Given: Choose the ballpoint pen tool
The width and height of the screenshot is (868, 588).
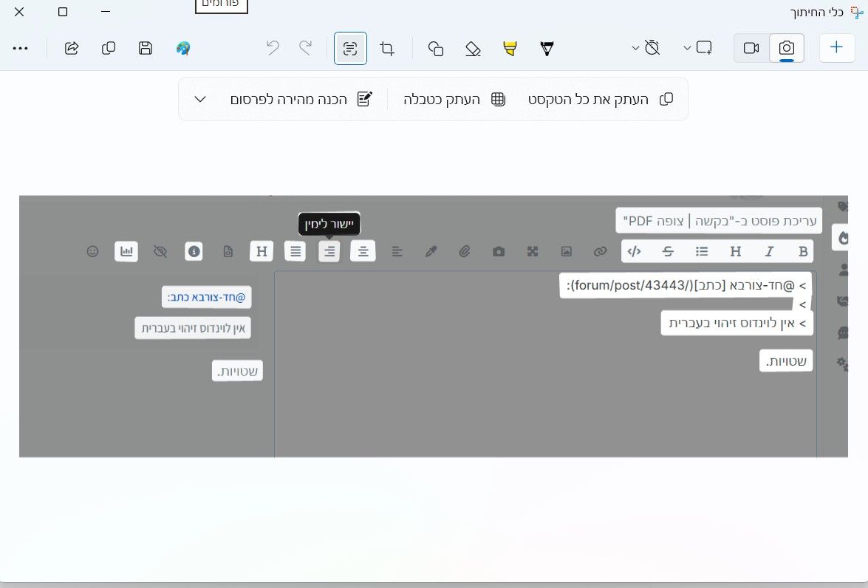Looking at the screenshot, I should click(x=547, y=49).
